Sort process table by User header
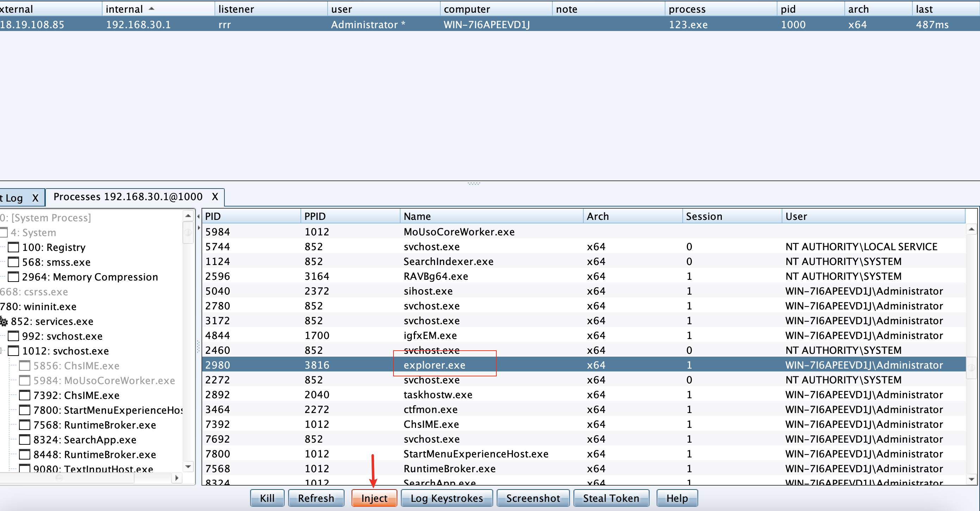The width and height of the screenshot is (980, 511). point(874,216)
